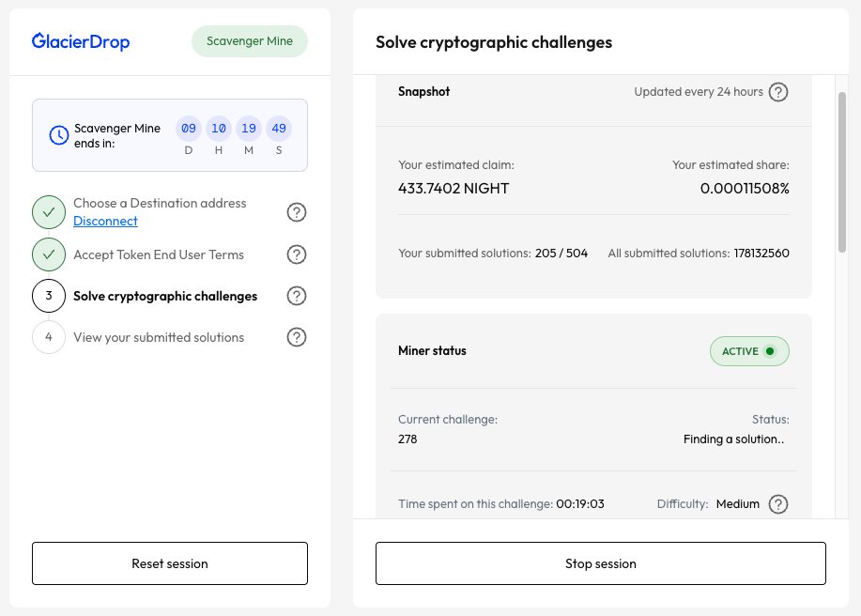
Task: Click the Scavenger Mine badge
Action: 250,41
